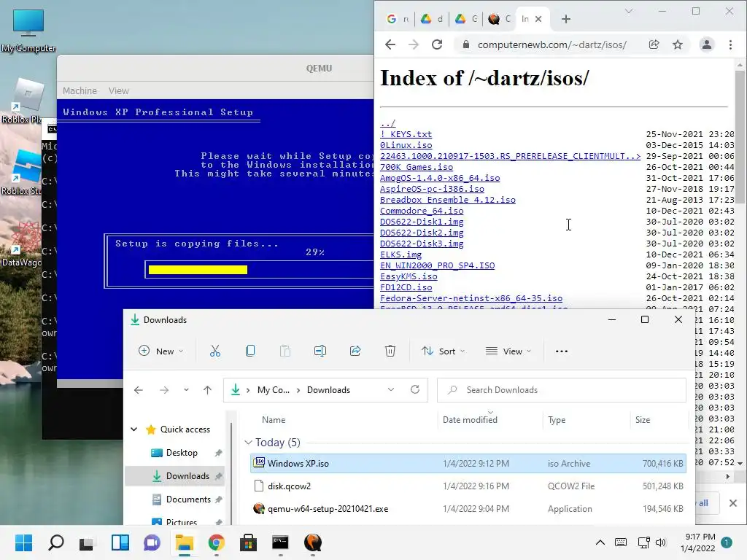Click the Rename icon in Downloads toolbar

[320, 351]
